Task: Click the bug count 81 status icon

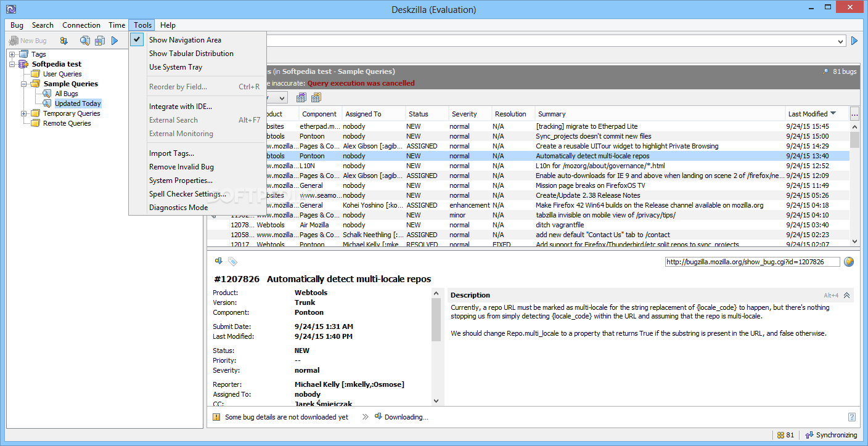Action: [785, 435]
